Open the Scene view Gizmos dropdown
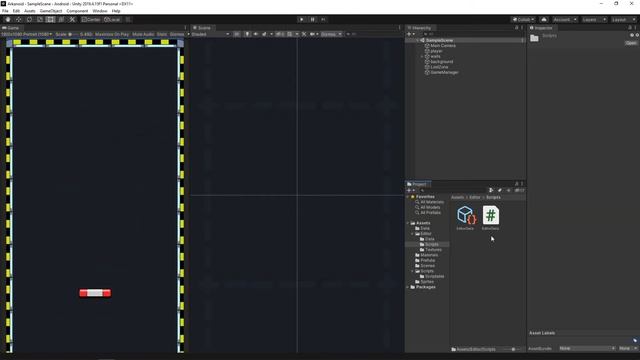 tap(331, 34)
